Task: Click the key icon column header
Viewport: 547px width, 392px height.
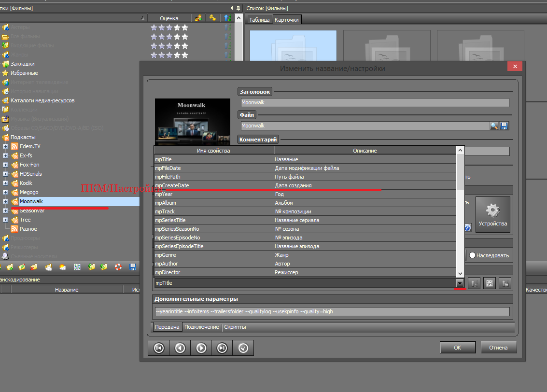Action: click(x=212, y=18)
